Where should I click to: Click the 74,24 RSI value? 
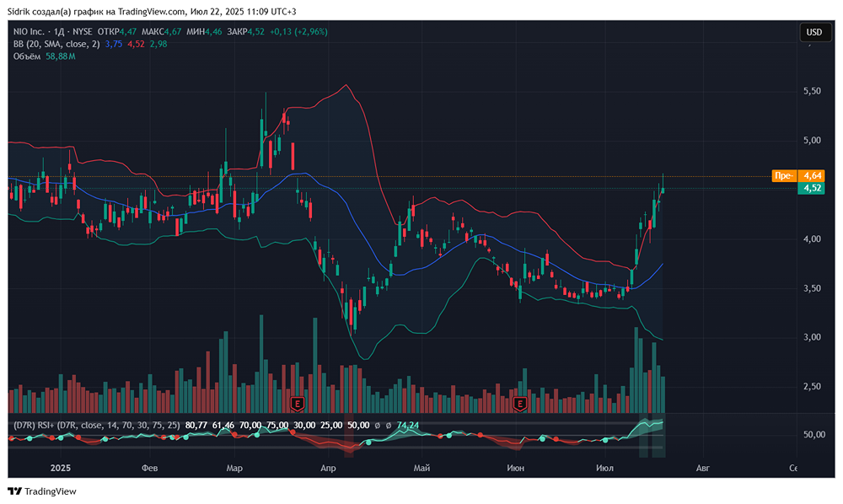(x=407, y=425)
